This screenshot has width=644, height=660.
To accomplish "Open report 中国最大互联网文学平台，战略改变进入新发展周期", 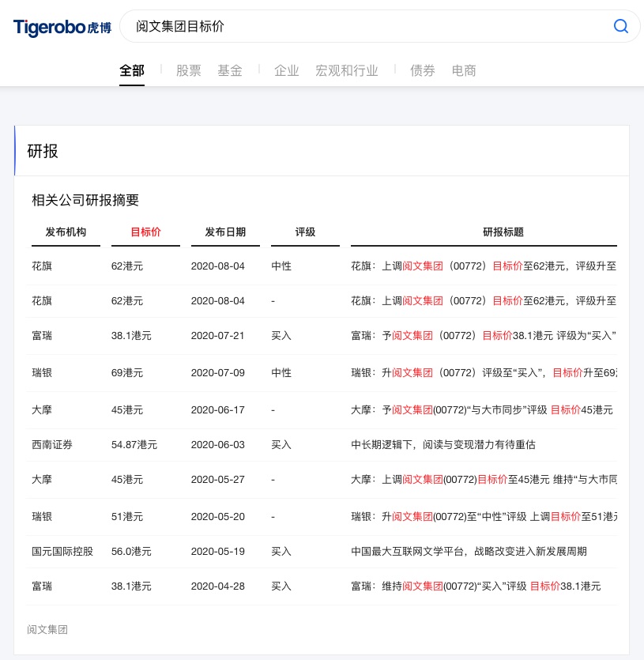I will 469,552.
